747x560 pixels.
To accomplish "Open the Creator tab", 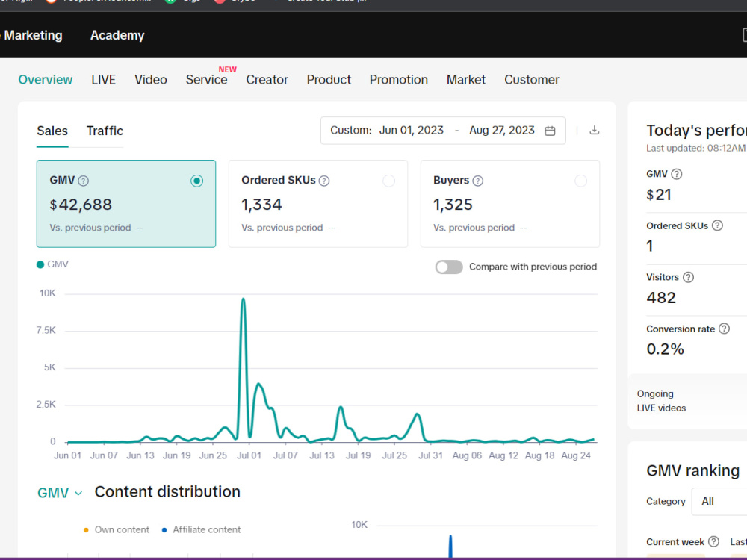I will tap(267, 80).
